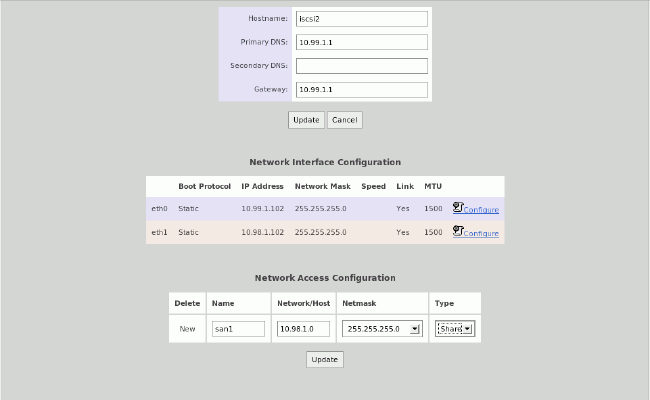Open the eth1 Configure link
650x400 pixels.
(481, 233)
